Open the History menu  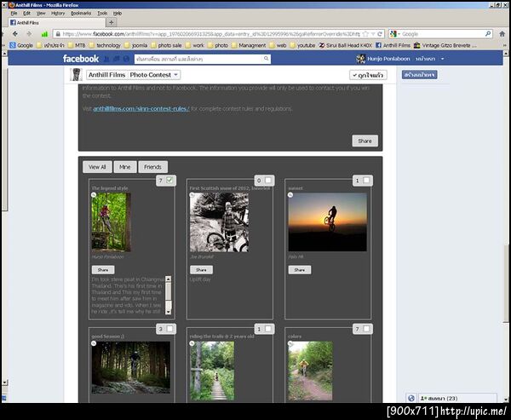pos(58,13)
